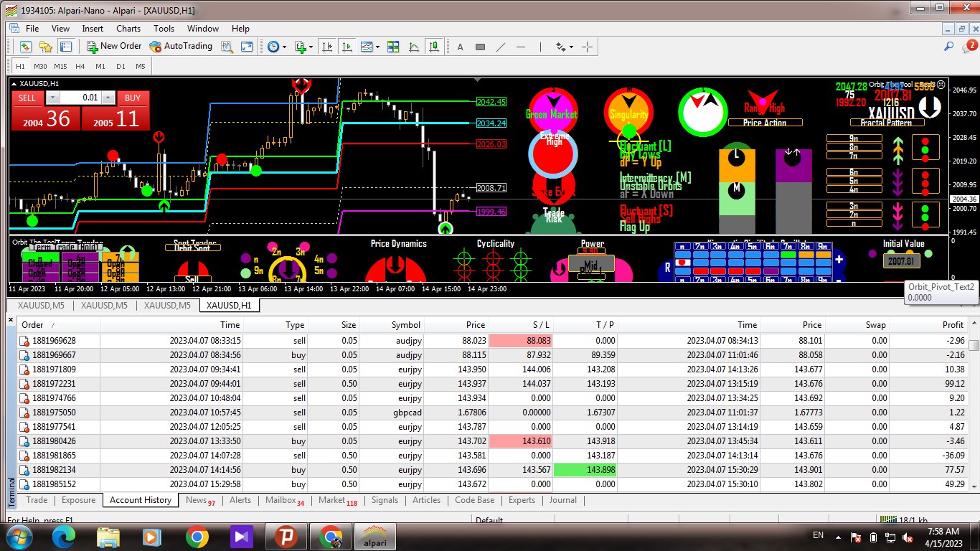This screenshot has height=551, width=980.
Task: Open the File menu
Action: pyautogui.click(x=32, y=29)
